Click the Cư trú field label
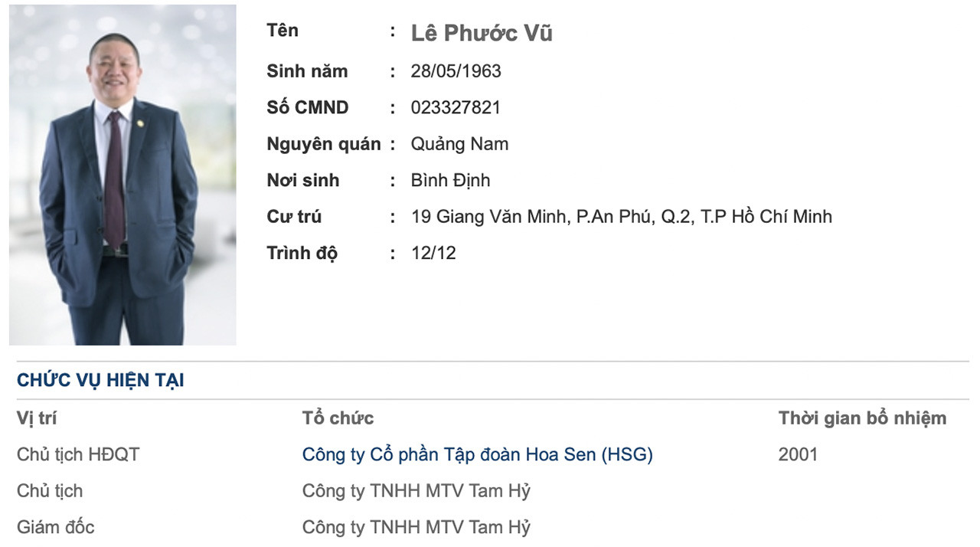980x547 pixels. pyautogui.click(x=294, y=217)
